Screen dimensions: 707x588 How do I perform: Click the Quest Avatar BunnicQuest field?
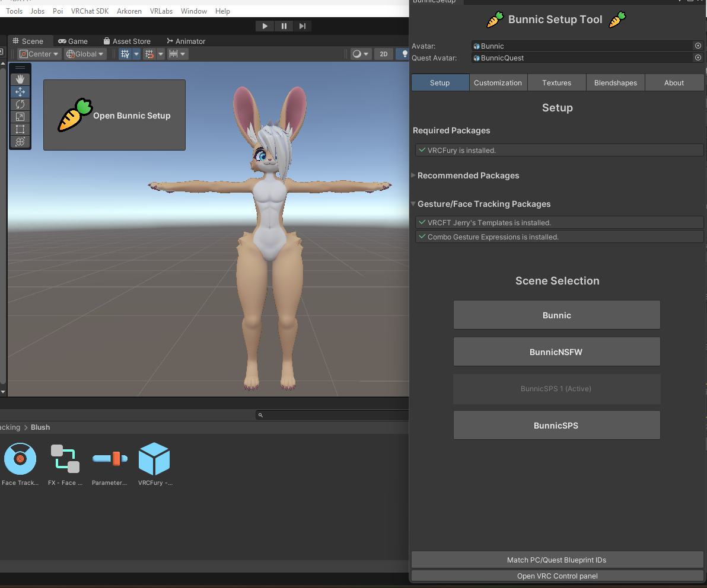[x=582, y=57]
